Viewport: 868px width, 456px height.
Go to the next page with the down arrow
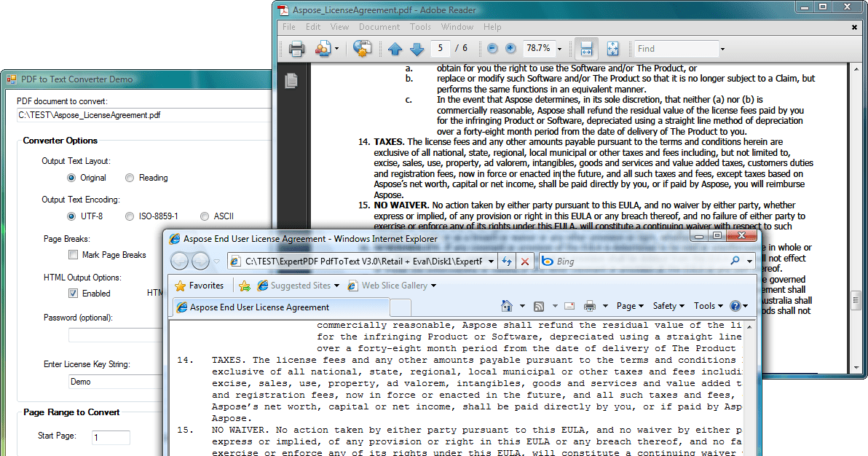coord(417,48)
